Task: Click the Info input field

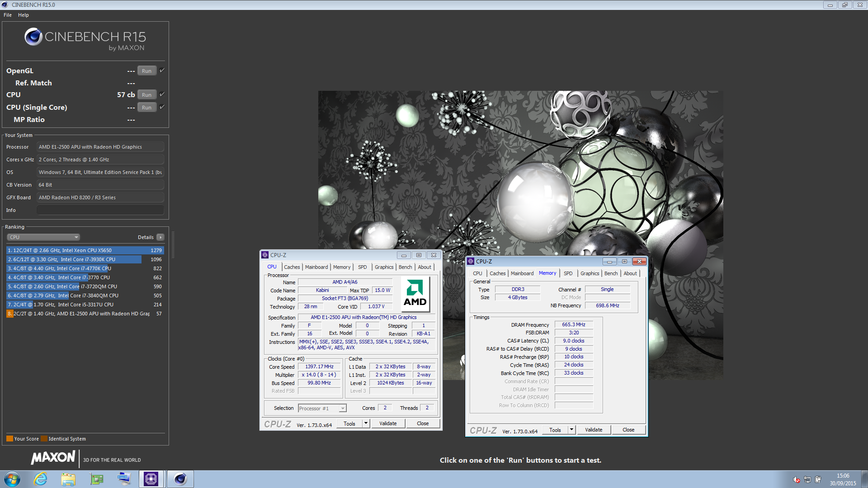Action: 100,210
